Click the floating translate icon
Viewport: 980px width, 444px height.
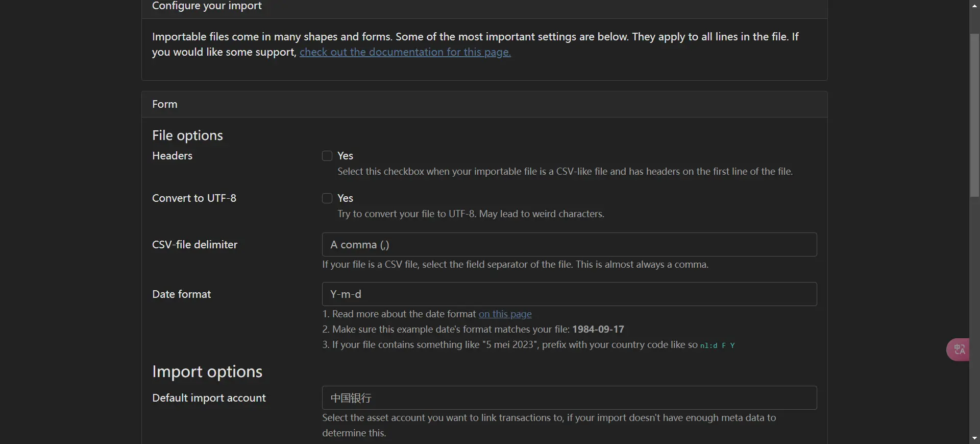click(959, 349)
